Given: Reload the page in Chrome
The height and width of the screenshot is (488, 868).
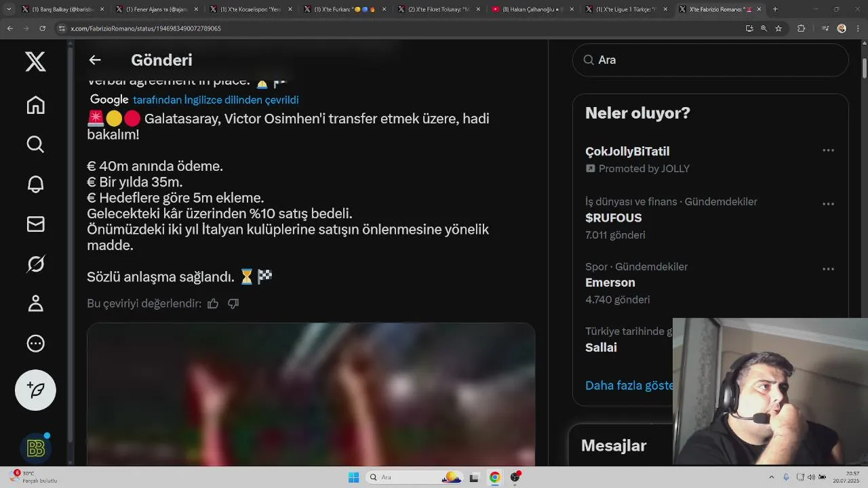Looking at the screenshot, I should click(42, 28).
